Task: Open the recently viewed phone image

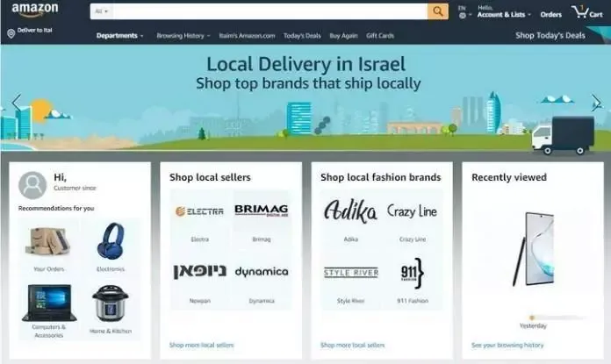Action: click(533, 249)
